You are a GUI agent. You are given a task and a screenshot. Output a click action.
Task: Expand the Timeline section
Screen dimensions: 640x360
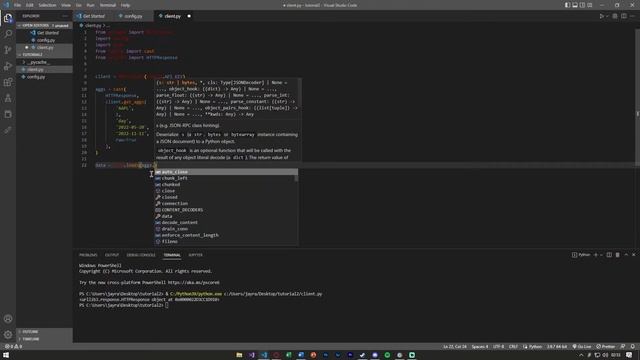pos(44,339)
